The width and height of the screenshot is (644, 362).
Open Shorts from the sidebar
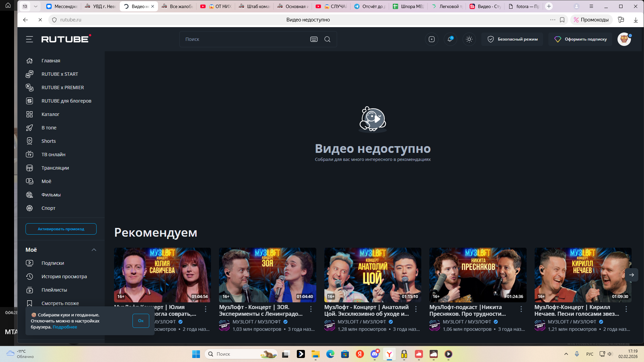coord(49,141)
